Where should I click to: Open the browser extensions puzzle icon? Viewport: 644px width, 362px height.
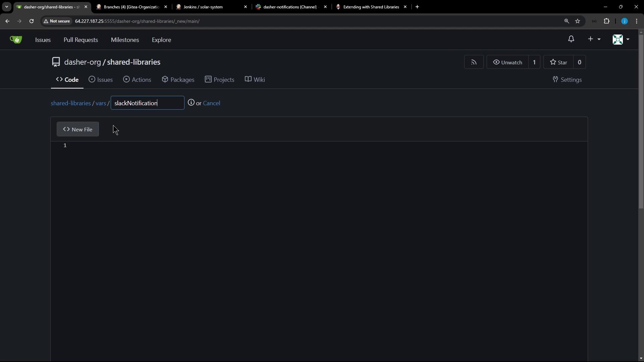(x=606, y=21)
